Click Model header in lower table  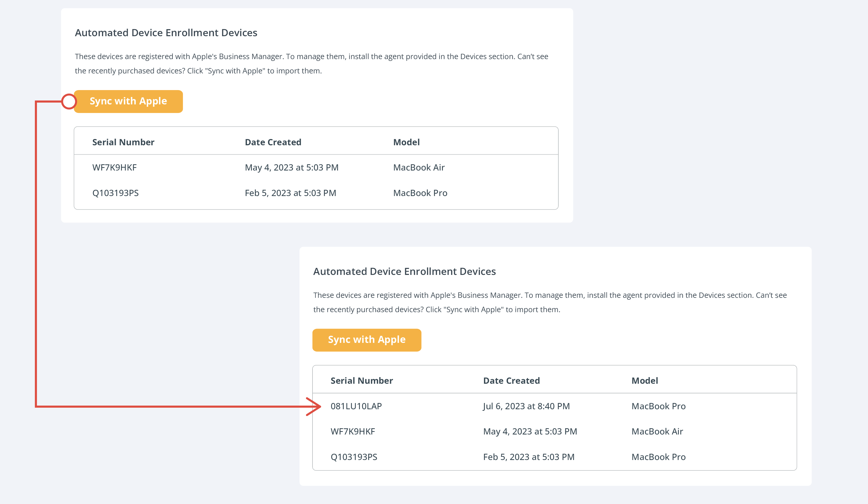coord(644,381)
